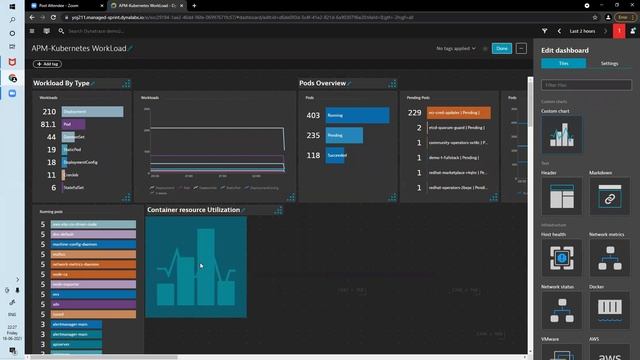
Task: Select the teal custom chart placeholder tile
Action: (196, 267)
